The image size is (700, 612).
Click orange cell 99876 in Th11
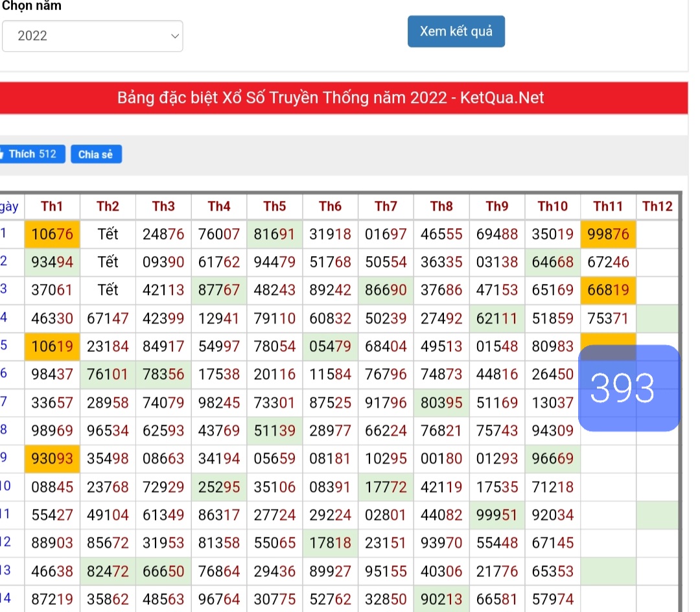[608, 234]
